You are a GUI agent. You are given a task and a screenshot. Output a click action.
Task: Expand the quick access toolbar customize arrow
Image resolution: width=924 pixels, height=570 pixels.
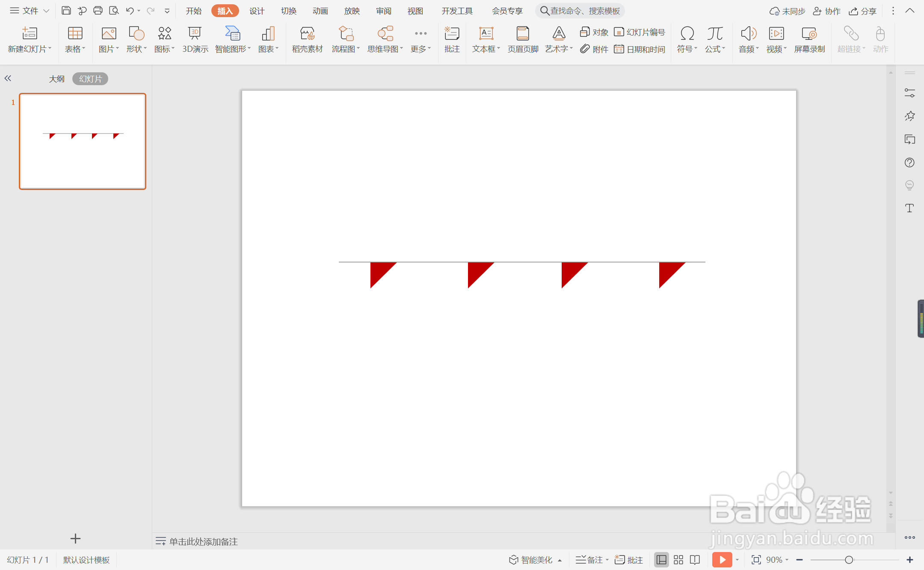[167, 11]
